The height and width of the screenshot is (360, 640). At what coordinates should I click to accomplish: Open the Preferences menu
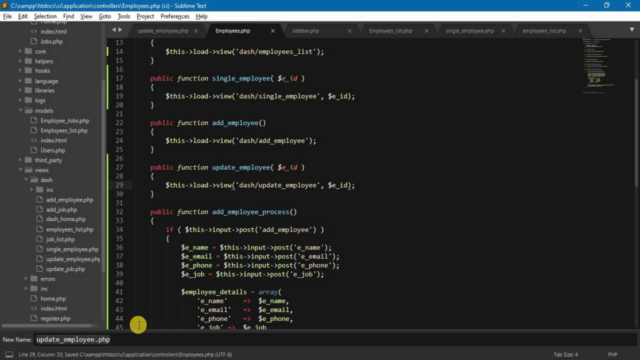tap(175, 16)
